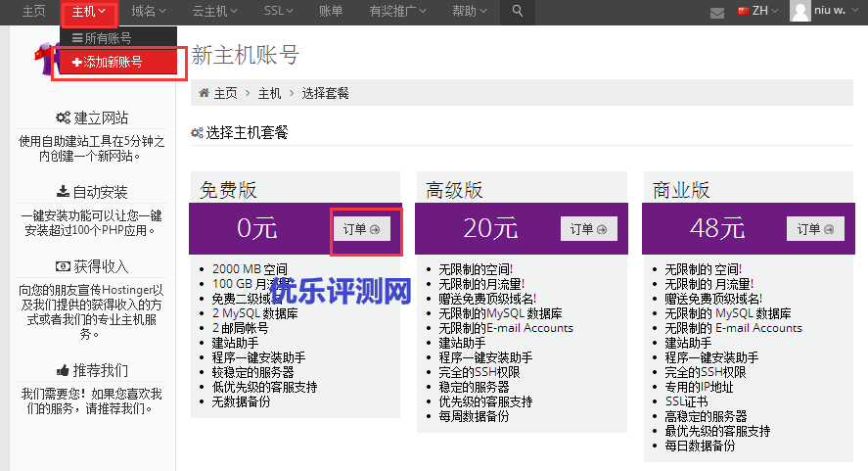Open the SSL dropdown menu

click(279, 12)
